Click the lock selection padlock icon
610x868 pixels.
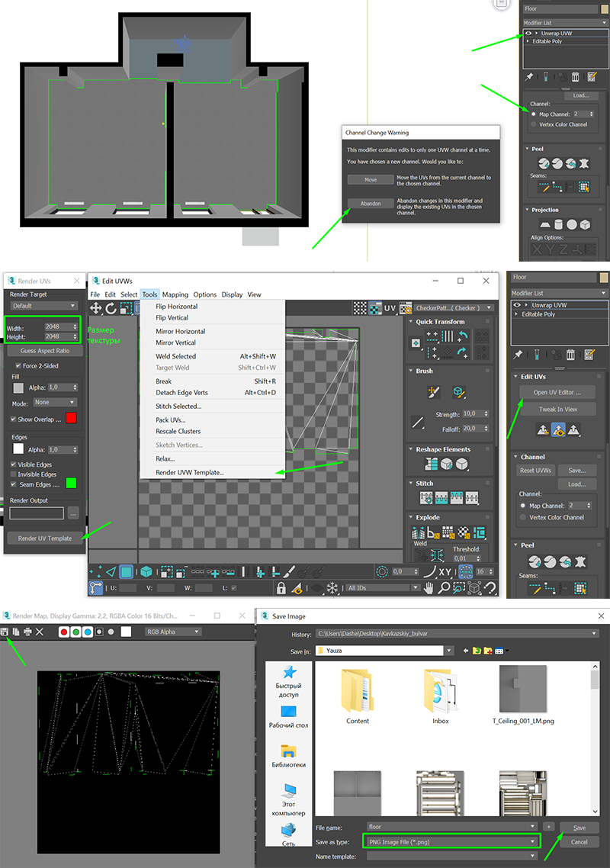click(281, 588)
